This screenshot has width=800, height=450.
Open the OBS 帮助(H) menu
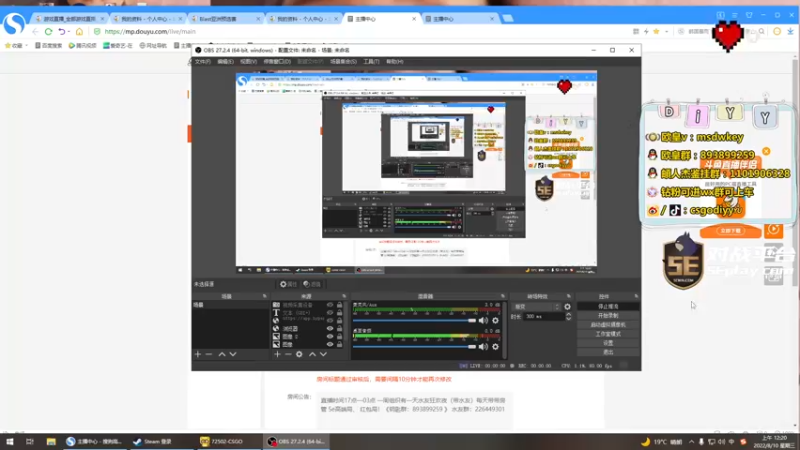tap(394, 62)
